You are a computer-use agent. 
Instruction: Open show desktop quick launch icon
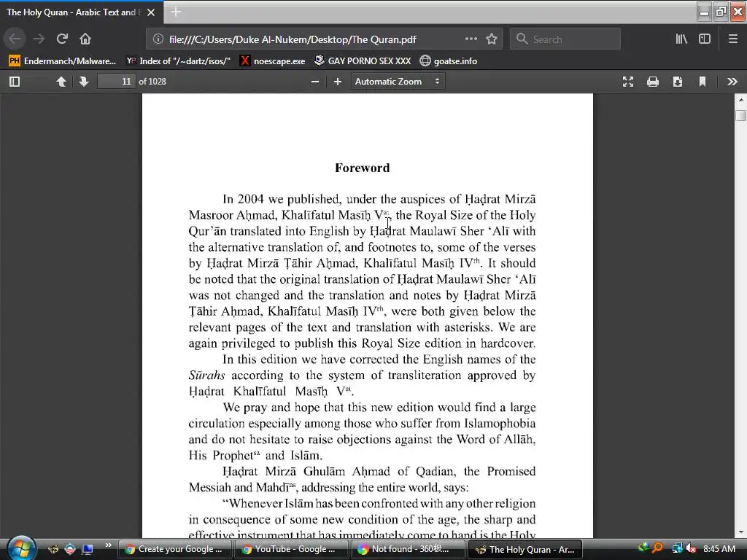88,549
